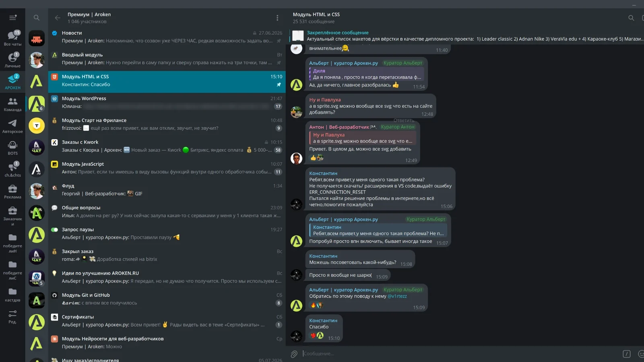
Task: Open the "Модуль WordPress" topic
Action: (x=167, y=103)
